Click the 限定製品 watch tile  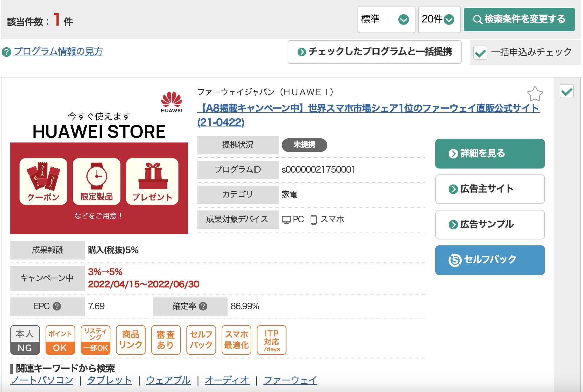(97, 182)
